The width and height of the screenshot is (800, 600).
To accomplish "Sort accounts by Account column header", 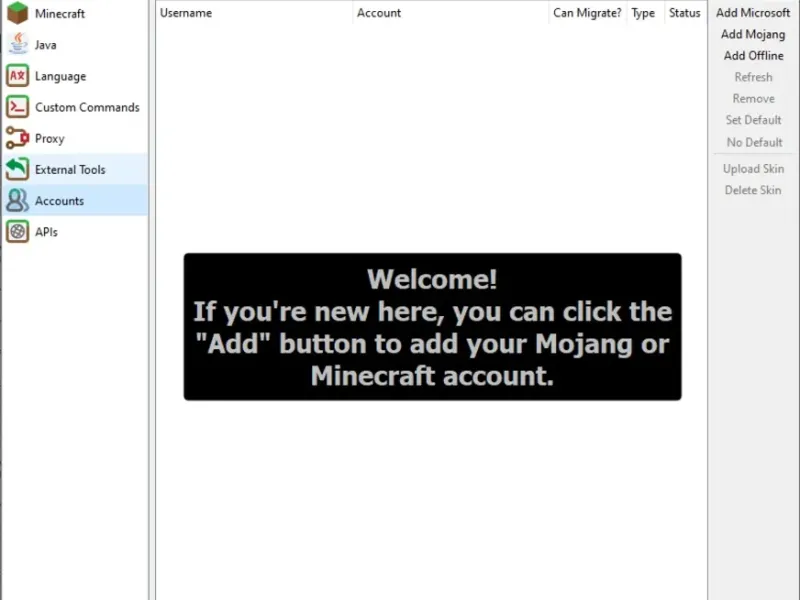I will [451, 13].
